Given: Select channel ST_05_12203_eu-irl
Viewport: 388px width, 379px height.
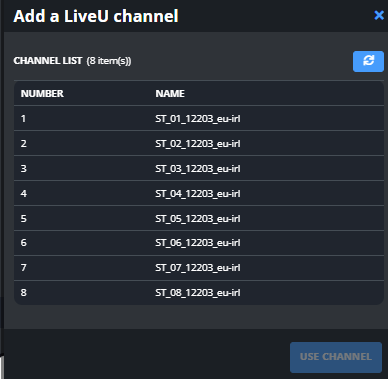Looking at the screenshot, I should (x=199, y=218).
